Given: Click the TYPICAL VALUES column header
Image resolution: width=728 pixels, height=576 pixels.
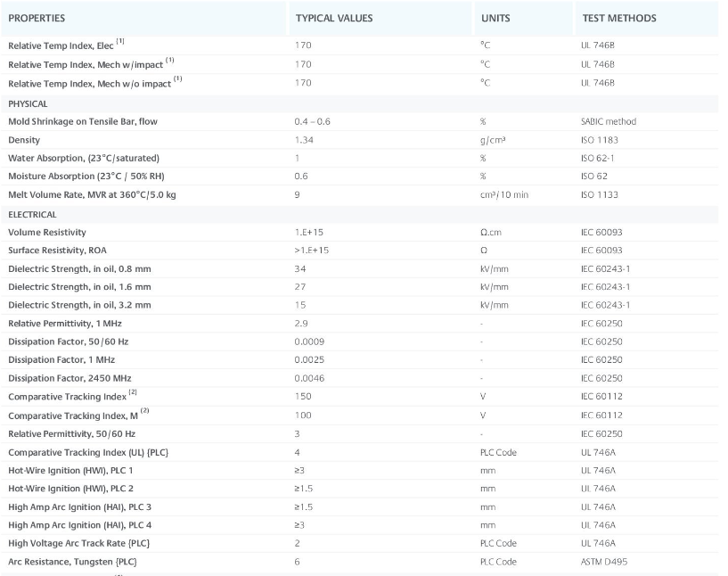Looking at the screenshot, I should click(334, 18).
